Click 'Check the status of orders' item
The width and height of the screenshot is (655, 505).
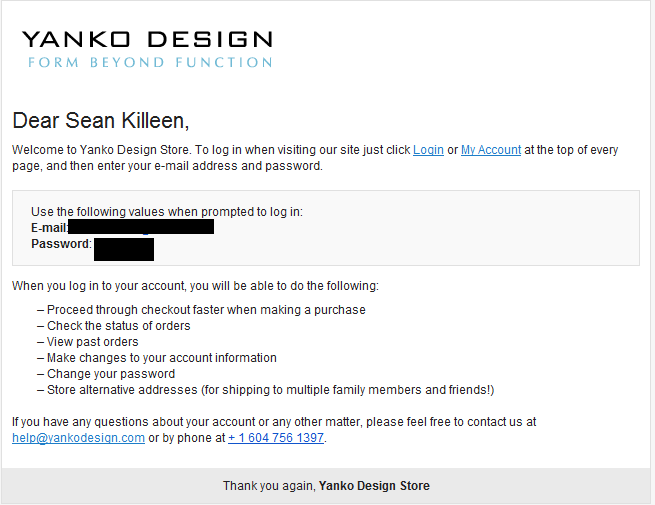[114, 326]
